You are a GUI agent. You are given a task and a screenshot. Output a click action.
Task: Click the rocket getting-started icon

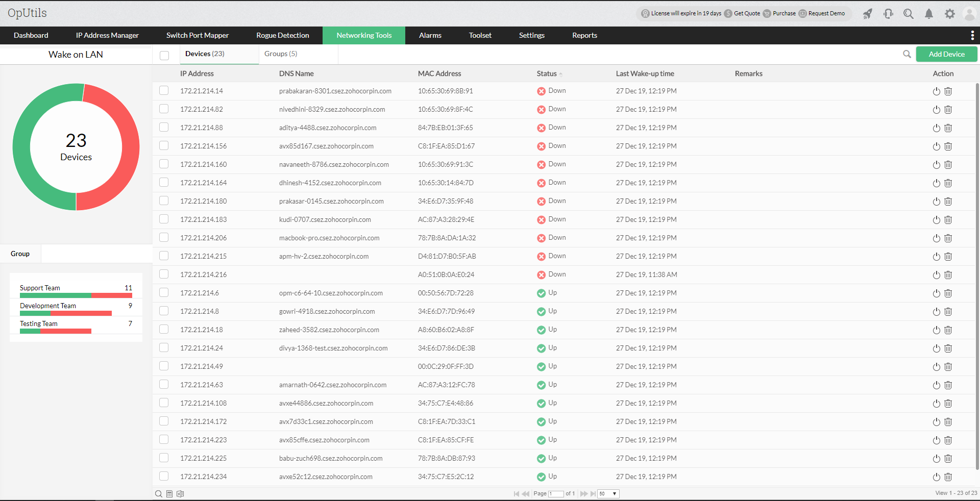click(867, 14)
